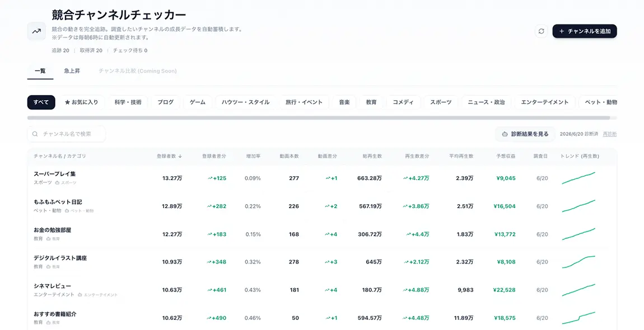Image resolution: width=644 pixels, height=330 pixels.
Task: Open the お金の勉強部屋 channel
Action: pos(52,230)
